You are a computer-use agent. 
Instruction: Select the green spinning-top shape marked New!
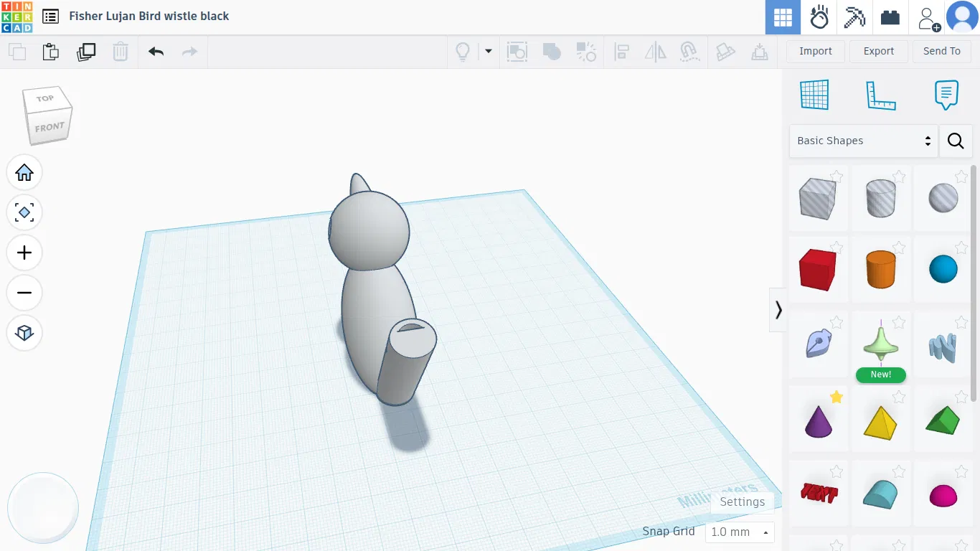coord(881,344)
